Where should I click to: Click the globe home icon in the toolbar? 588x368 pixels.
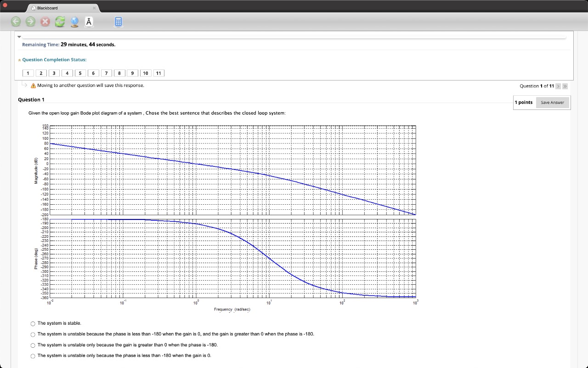tap(74, 22)
